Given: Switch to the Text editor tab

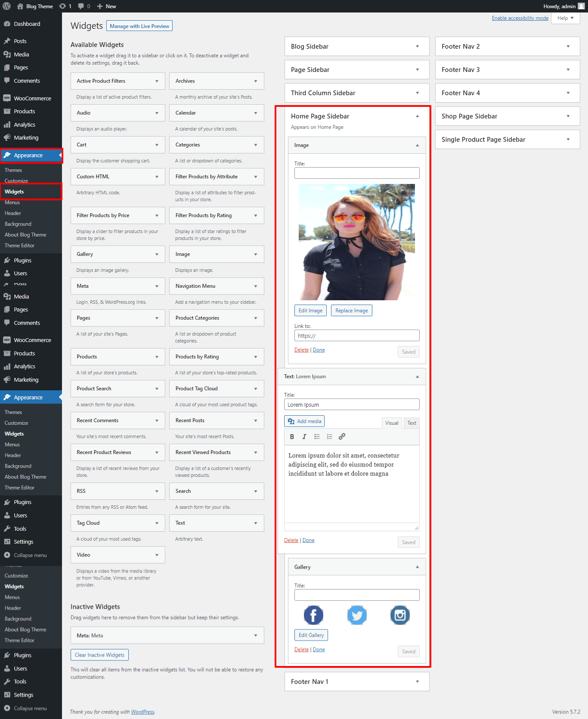Looking at the screenshot, I should pyautogui.click(x=412, y=423).
